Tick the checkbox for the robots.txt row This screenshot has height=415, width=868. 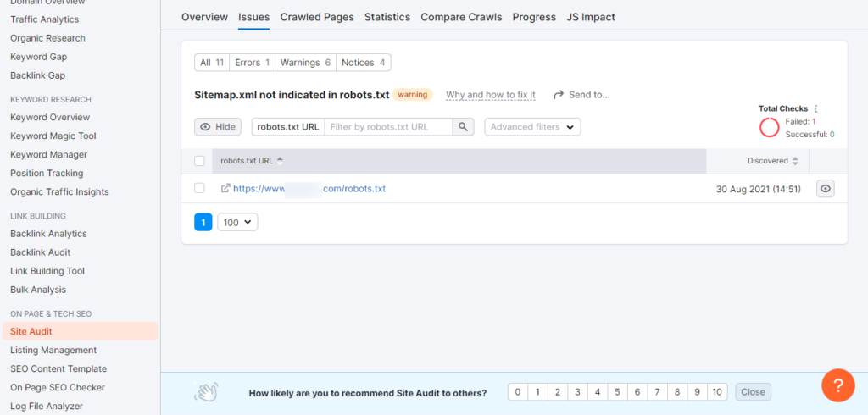pyautogui.click(x=199, y=188)
